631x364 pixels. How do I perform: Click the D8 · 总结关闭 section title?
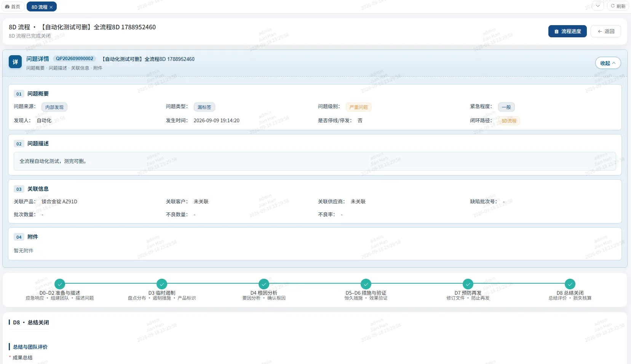31,322
